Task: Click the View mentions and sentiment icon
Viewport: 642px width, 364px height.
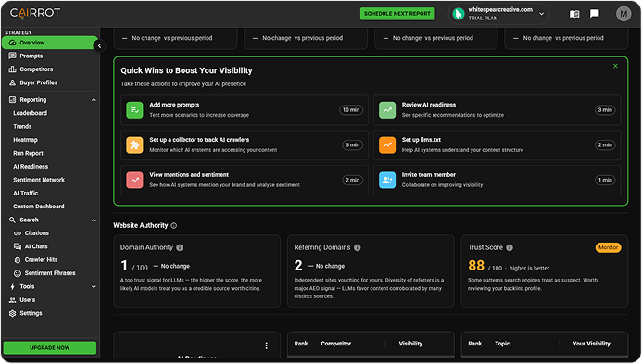Action: click(134, 181)
